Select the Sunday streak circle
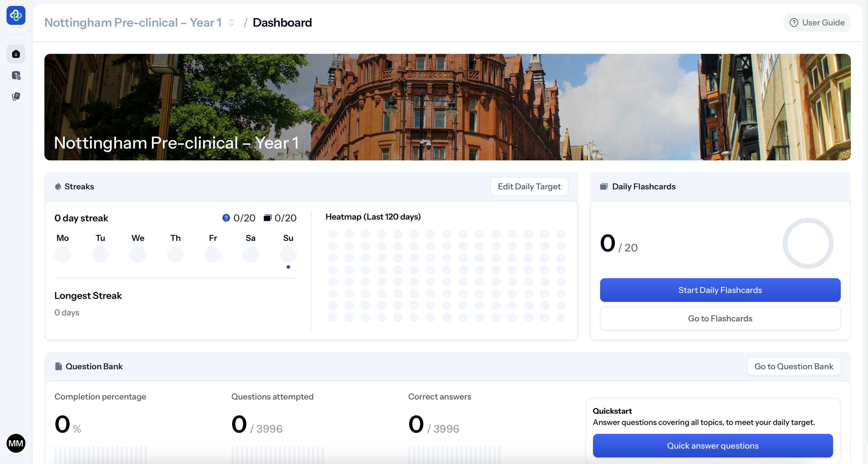The width and height of the screenshot is (868, 464). coord(288,254)
